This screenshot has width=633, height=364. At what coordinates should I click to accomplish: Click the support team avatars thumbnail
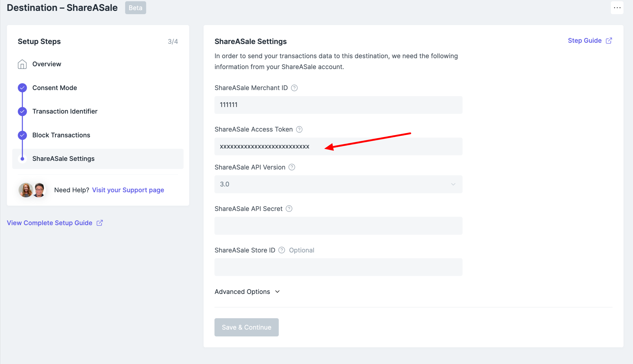(x=32, y=190)
